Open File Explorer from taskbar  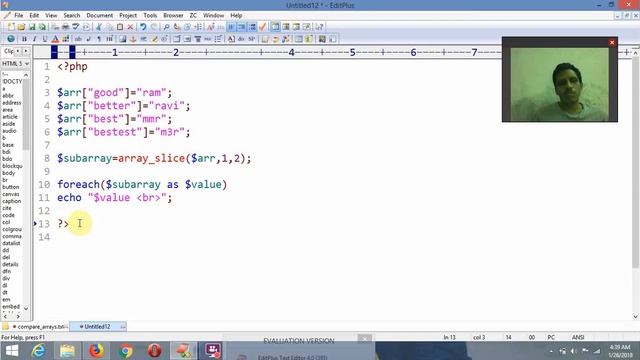(x=68, y=351)
